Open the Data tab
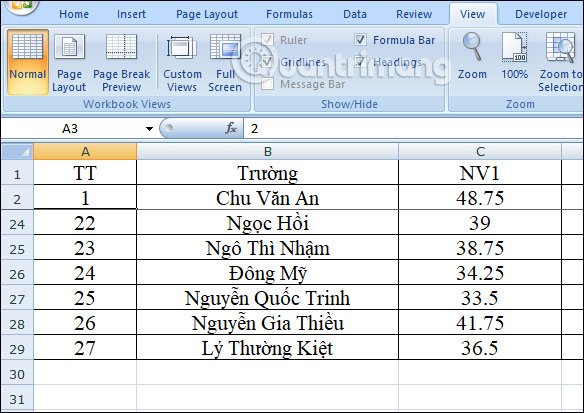Screen dimensions: 584x413 click(x=355, y=14)
